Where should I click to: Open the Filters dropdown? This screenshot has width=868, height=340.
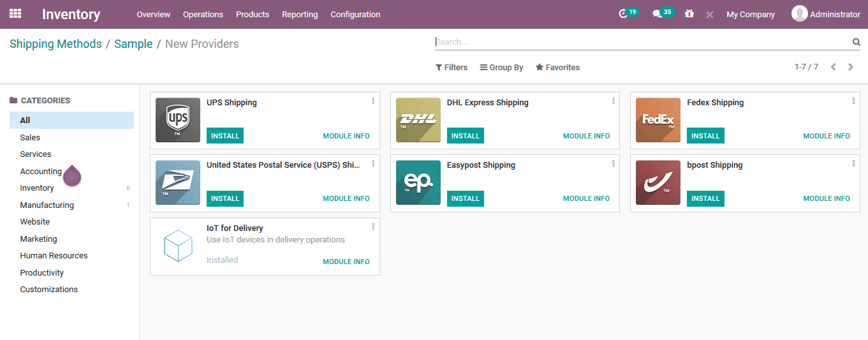click(452, 67)
